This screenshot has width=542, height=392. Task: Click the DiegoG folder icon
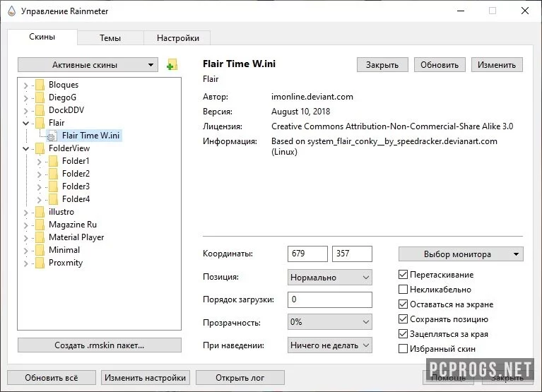40,97
